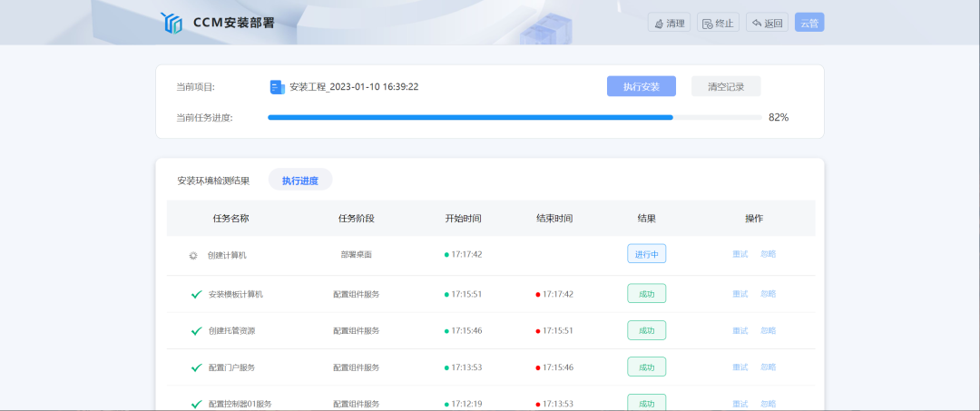This screenshot has height=411, width=980.
Task: Click the 部署桌面 stage cell
Action: 357,255
